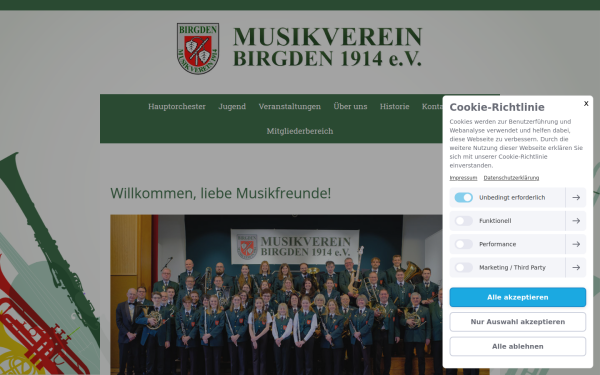Image resolution: width=600 pixels, height=375 pixels.
Task: Click the Cookie-Richtlinie heading
Action: click(x=497, y=107)
